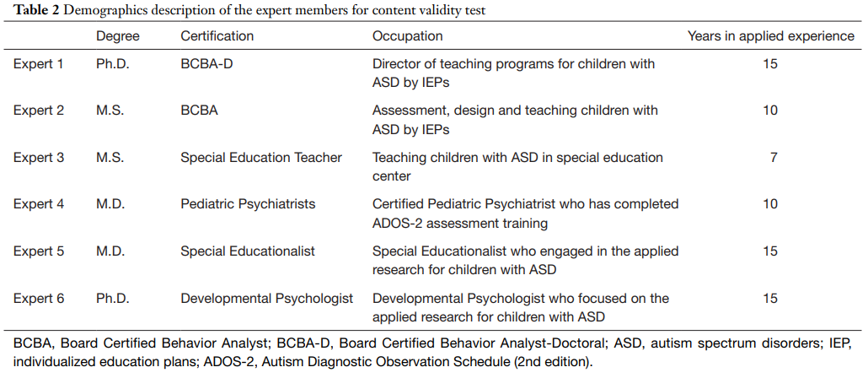The width and height of the screenshot is (868, 378).
Task: Click the Expert 4 row label
Action: (x=39, y=204)
